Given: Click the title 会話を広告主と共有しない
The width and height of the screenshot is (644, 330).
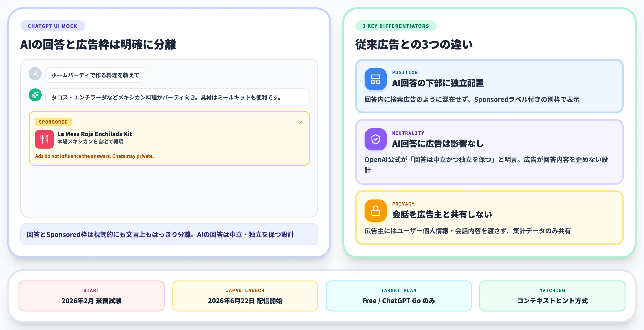Looking at the screenshot, I should coord(442,214).
